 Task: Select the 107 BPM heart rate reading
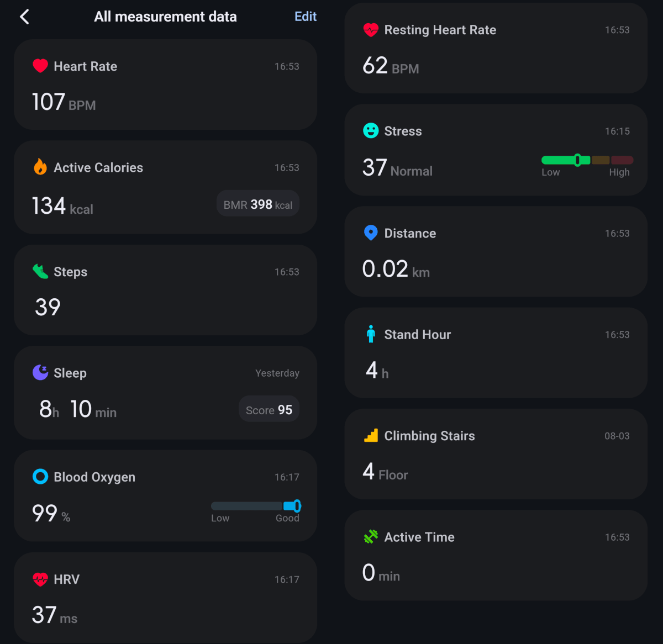coord(64,103)
